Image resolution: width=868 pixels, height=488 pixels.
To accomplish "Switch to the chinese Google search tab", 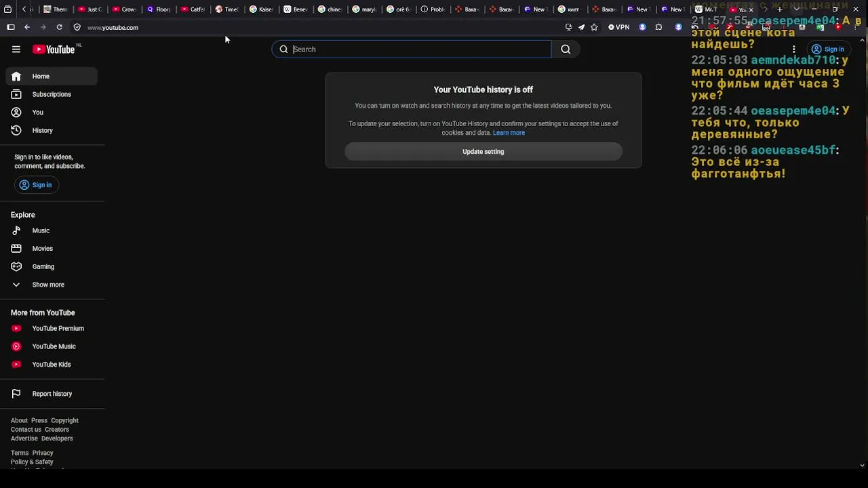I will [x=331, y=9].
